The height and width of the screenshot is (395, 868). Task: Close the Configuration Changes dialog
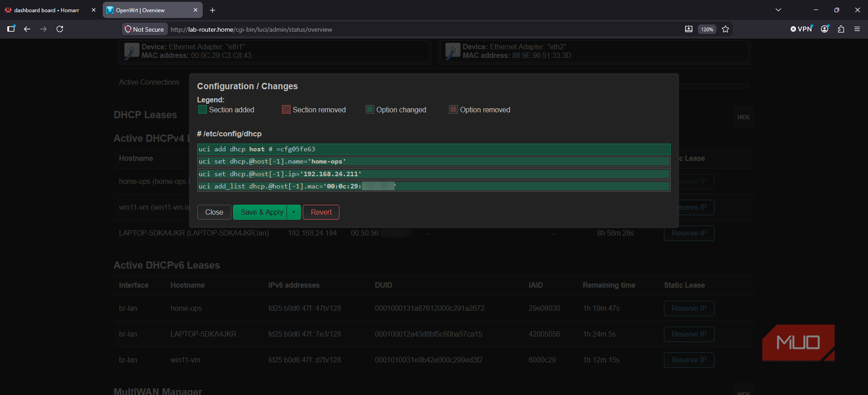(x=214, y=212)
